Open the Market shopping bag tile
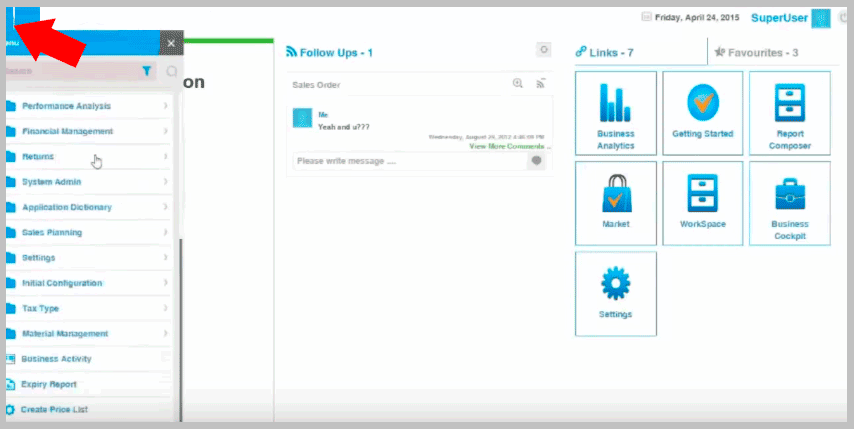 tap(616, 202)
